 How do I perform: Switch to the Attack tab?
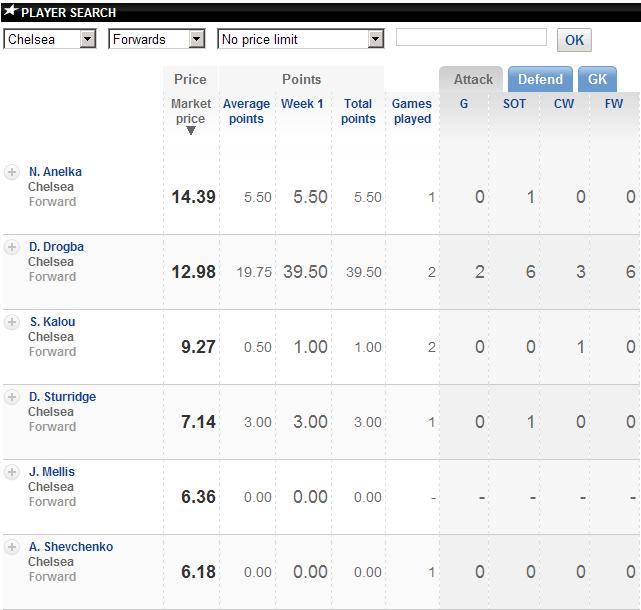473,79
